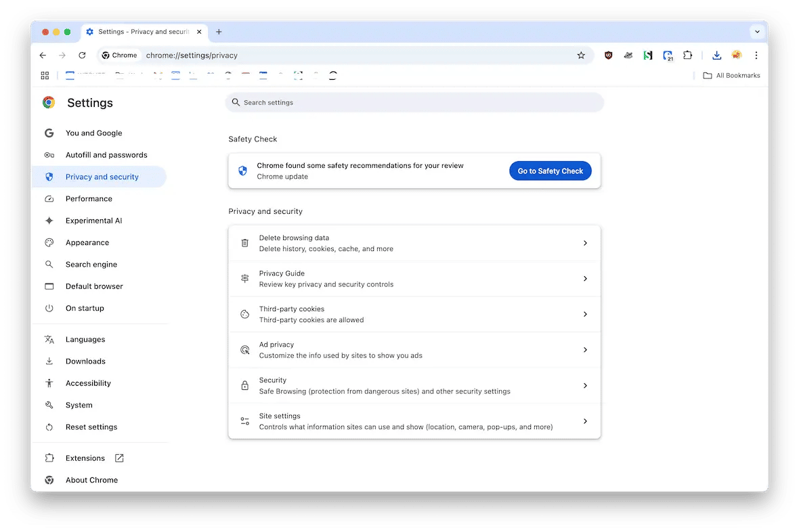Open Site settings with its chevron arrow
The width and height of the screenshot is (799, 532).
coord(585,421)
